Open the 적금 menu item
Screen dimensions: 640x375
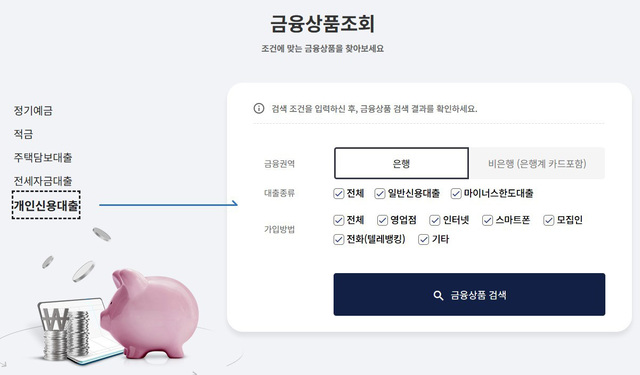pyautogui.click(x=23, y=134)
